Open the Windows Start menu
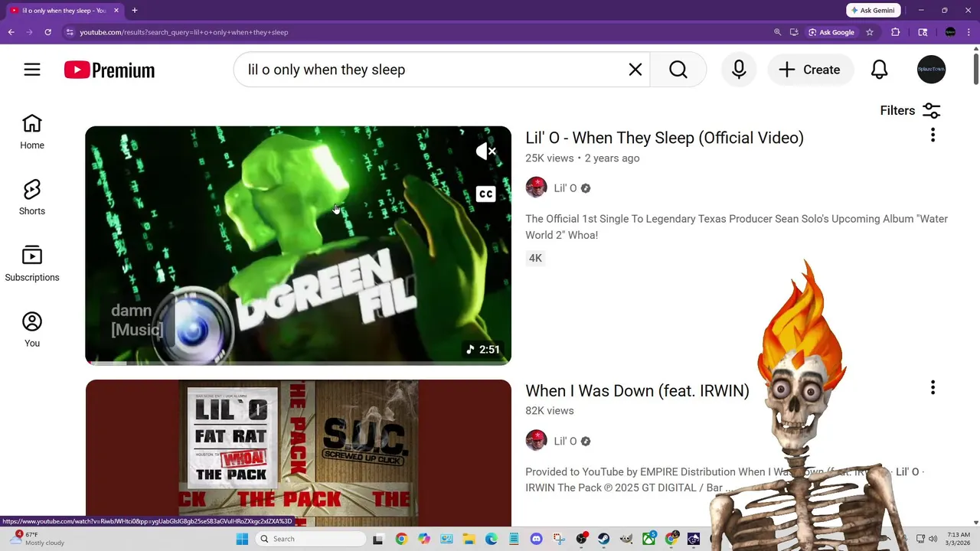The image size is (980, 551). pos(242,539)
